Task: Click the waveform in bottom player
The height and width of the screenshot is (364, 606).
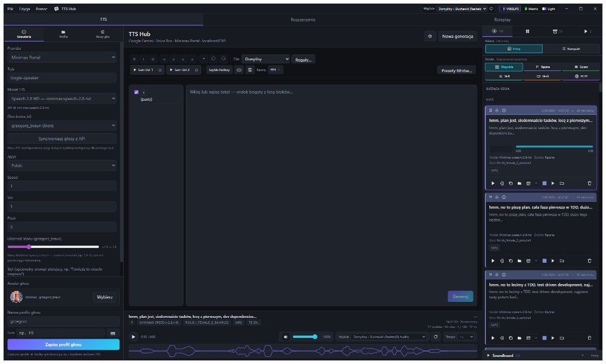Action: (x=302, y=351)
